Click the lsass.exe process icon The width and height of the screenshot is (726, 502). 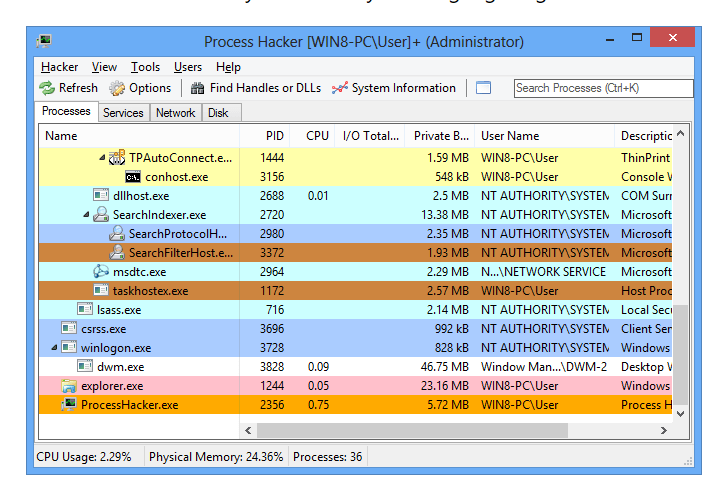pyautogui.click(x=85, y=309)
